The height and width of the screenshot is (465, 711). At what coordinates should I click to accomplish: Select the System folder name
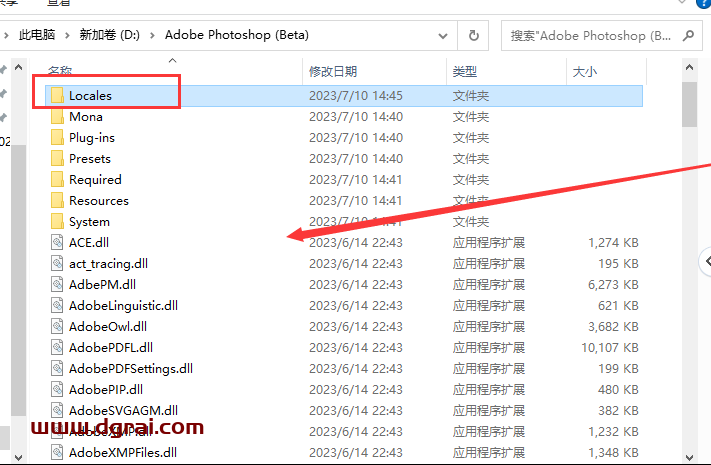click(x=89, y=221)
